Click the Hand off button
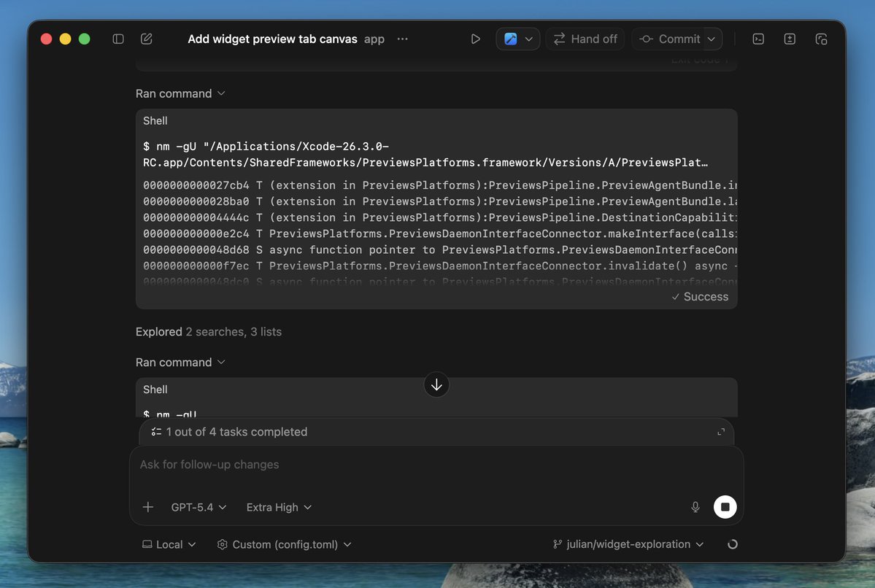Image resolution: width=875 pixels, height=588 pixels. [585, 39]
